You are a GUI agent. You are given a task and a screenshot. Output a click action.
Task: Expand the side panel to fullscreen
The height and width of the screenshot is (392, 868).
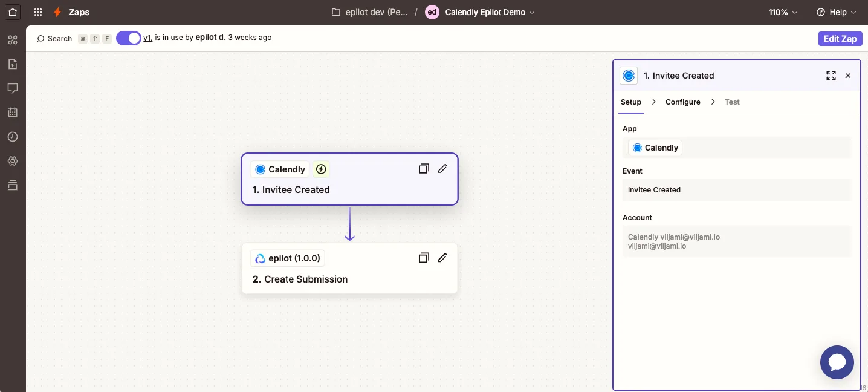(831, 76)
